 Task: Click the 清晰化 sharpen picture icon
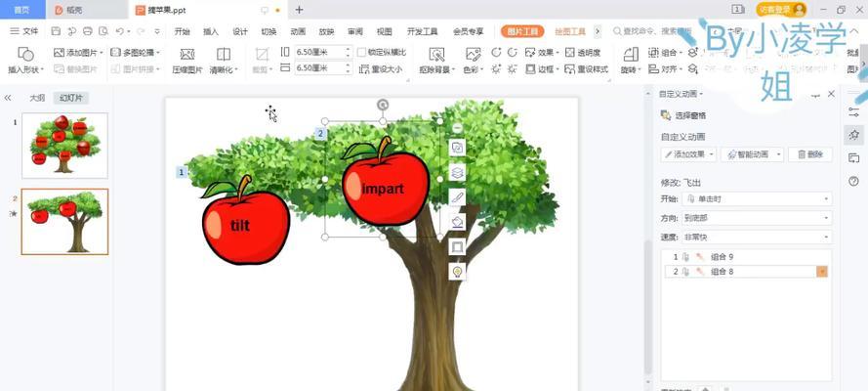(224, 55)
